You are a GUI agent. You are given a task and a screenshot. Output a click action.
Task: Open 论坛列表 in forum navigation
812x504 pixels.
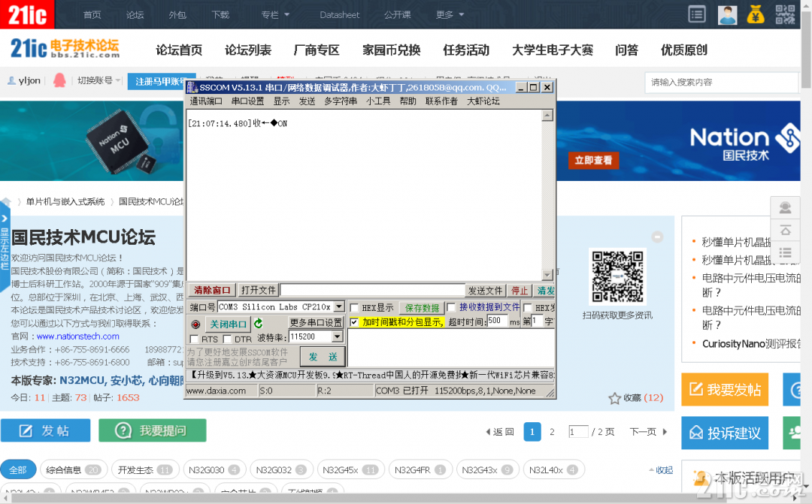click(248, 50)
